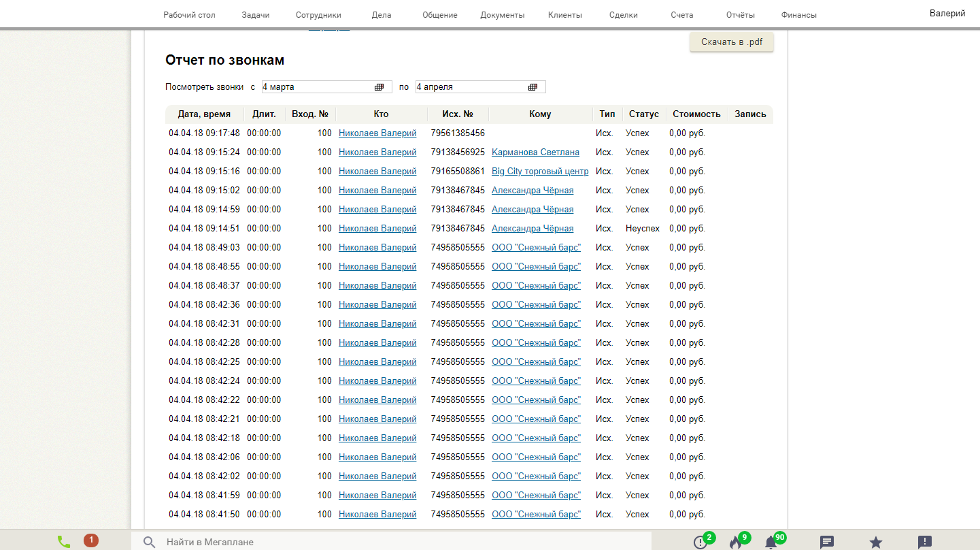980x550 pixels.
Task: Click the timestamp 04.04.18 08:48:55
Action: (204, 267)
